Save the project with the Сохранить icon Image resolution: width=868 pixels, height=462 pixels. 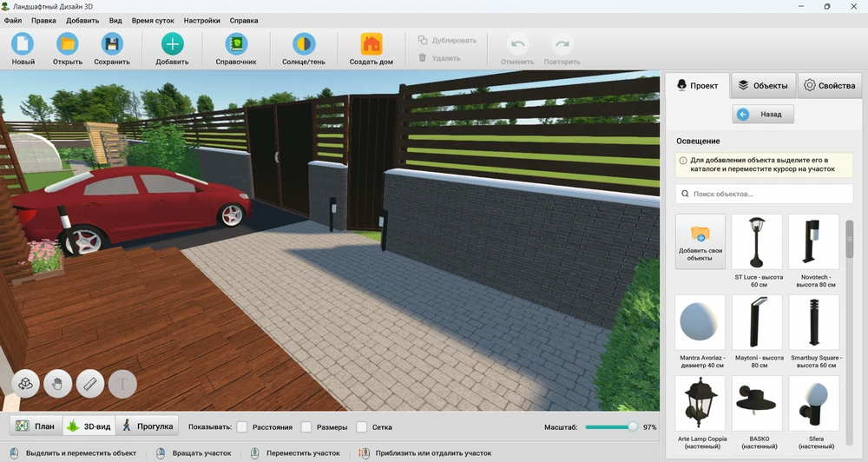[112, 44]
